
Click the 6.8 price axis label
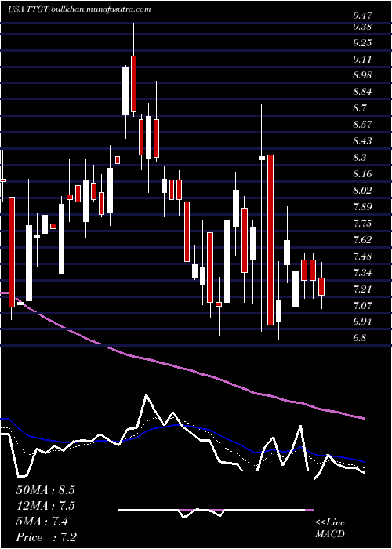[360, 338]
